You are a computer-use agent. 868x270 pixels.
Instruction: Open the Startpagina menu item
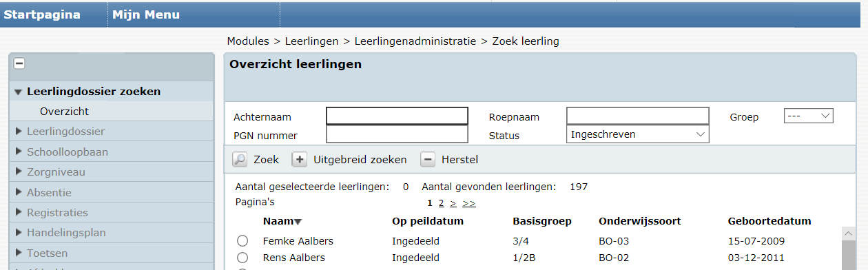point(42,14)
